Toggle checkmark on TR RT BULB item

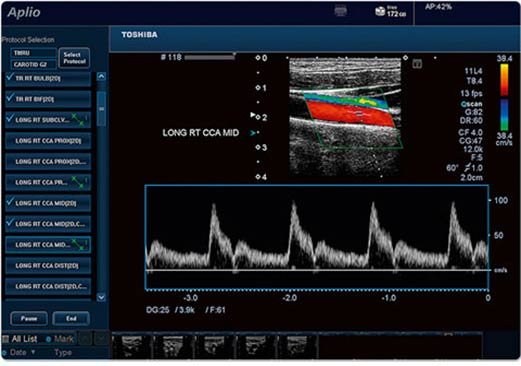point(10,77)
